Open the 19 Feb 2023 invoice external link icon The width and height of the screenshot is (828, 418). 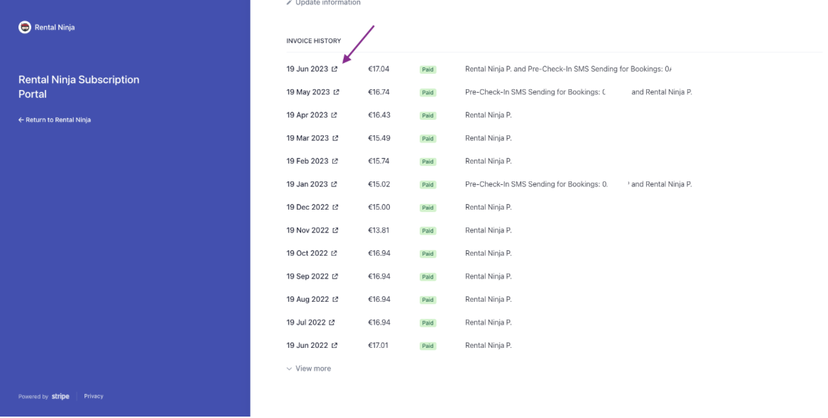click(334, 161)
